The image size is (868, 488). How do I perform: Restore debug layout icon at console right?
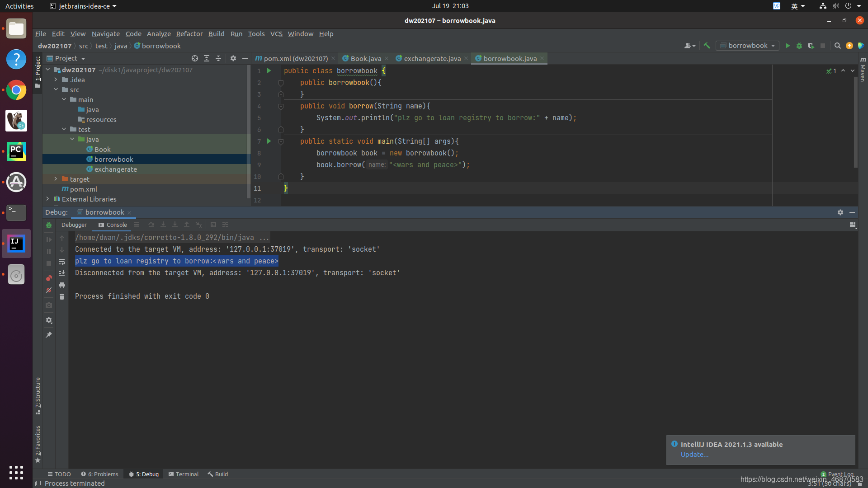click(853, 225)
